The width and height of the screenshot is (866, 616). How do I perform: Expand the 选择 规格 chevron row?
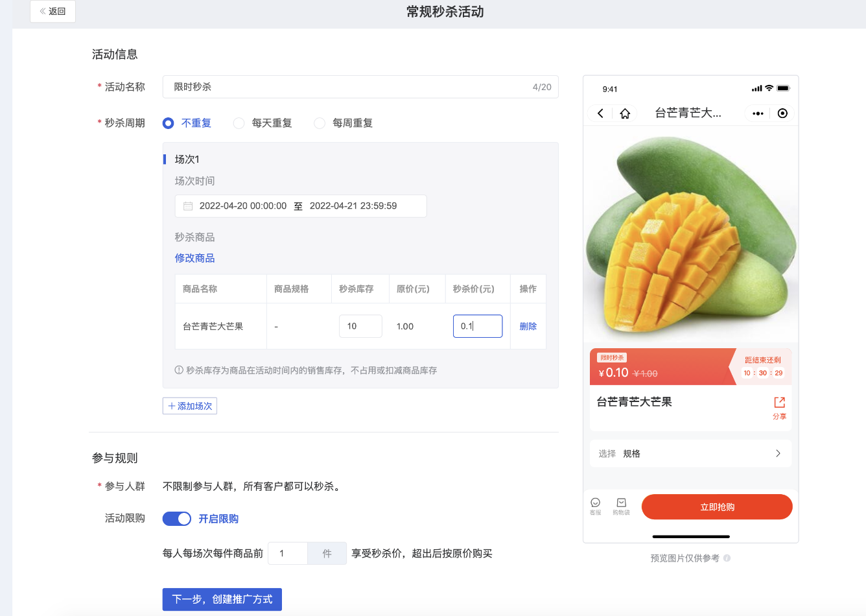tap(691, 454)
